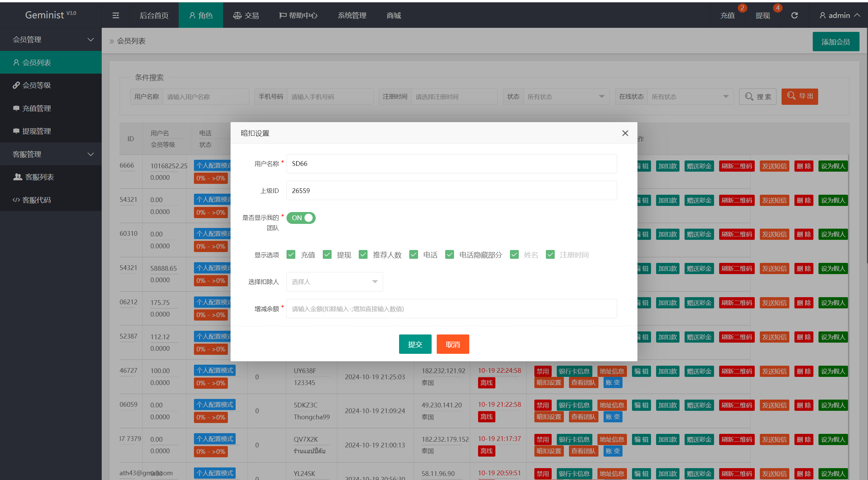868x480 pixels.
Task: Click the sidebar collapse hamburger icon
Action: pyautogui.click(x=116, y=15)
